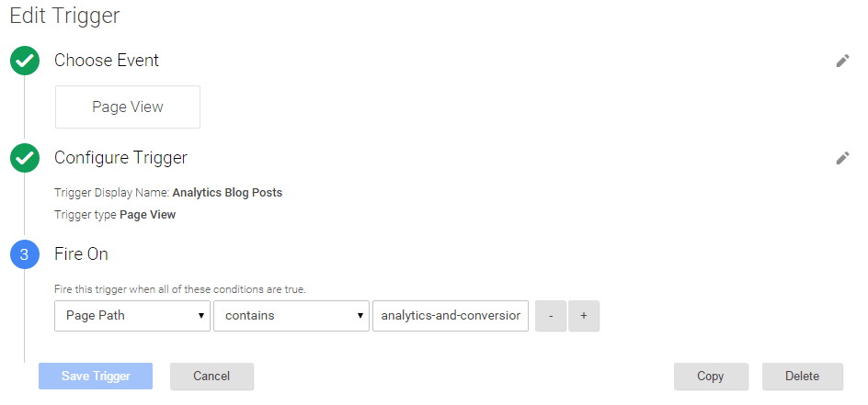This screenshot has width=868, height=405.
Task: Copy this trigger
Action: (711, 377)
